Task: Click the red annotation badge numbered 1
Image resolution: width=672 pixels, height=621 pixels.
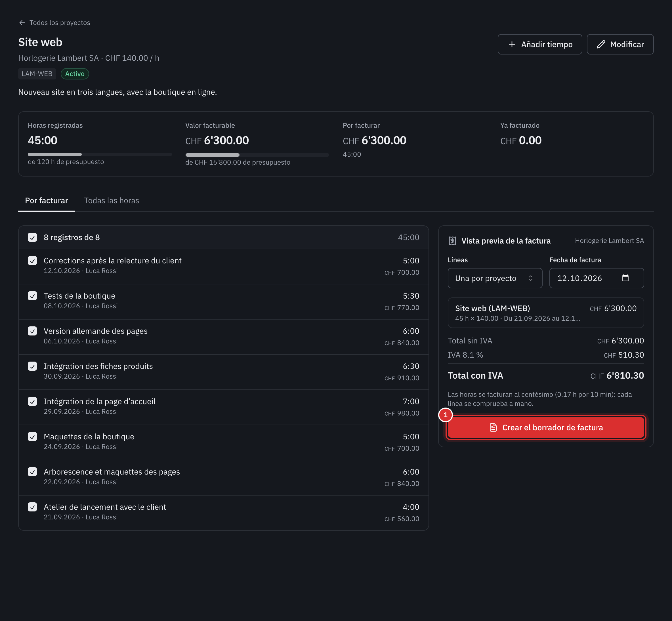Action: pos(446,415)
